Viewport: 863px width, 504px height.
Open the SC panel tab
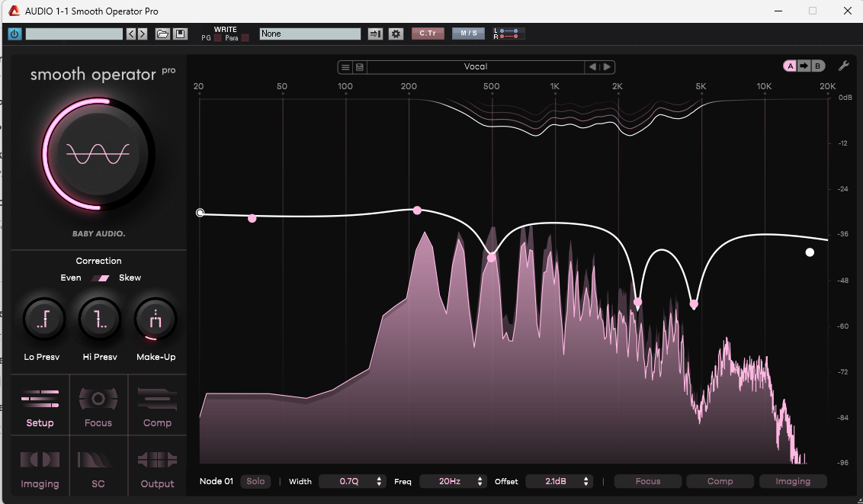pyautogui.click(x=98, y=466)
